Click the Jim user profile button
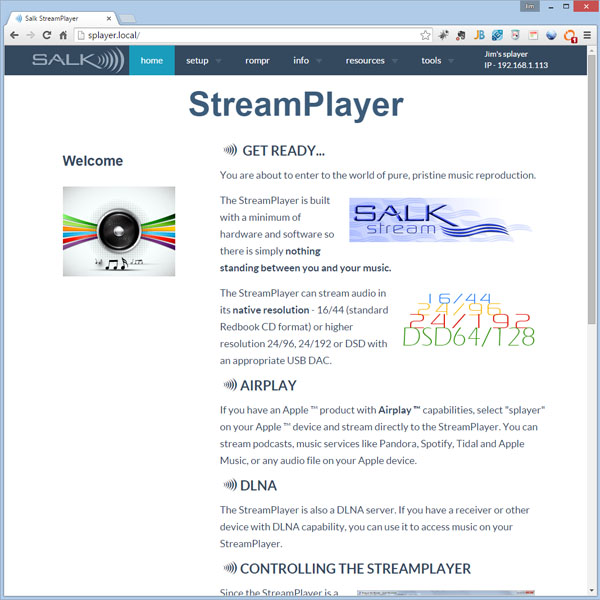Image resolution: width=600 pixels, height=600 pixels. tap(530, 6)
